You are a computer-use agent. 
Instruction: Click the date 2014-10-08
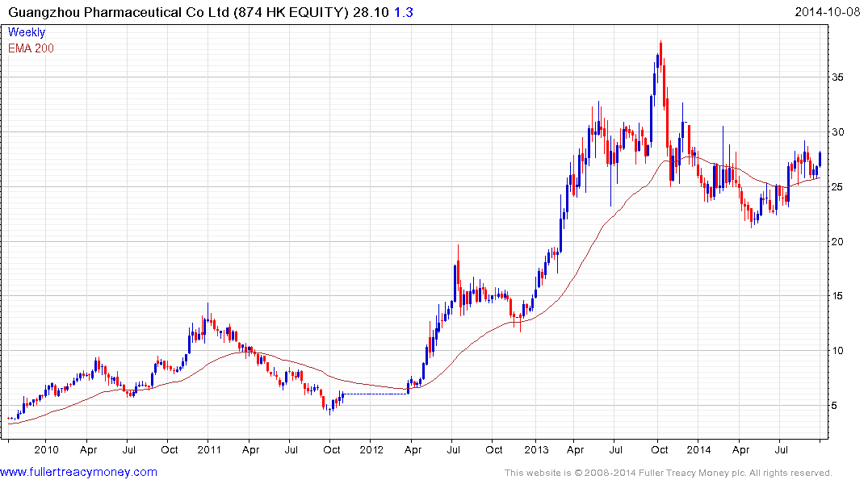[827, 12]
